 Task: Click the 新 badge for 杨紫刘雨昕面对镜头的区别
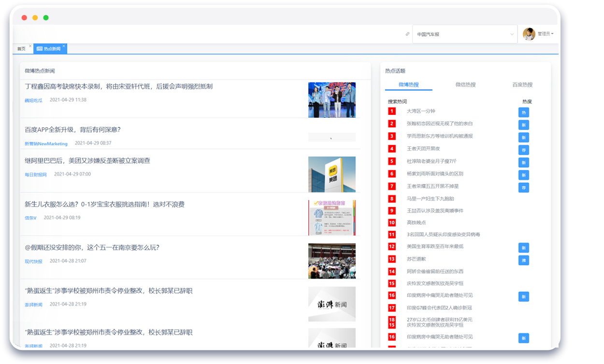[523, 175]
